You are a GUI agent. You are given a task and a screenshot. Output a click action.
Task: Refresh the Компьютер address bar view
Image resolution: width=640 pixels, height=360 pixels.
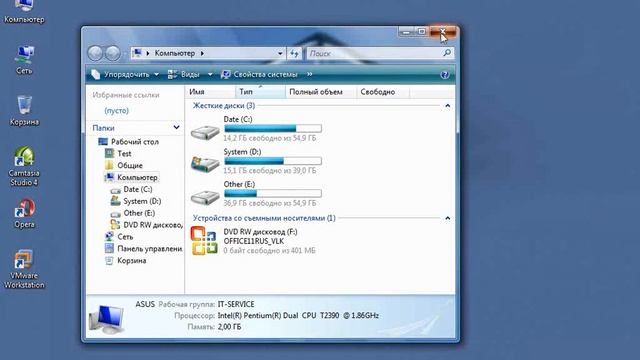294,53
